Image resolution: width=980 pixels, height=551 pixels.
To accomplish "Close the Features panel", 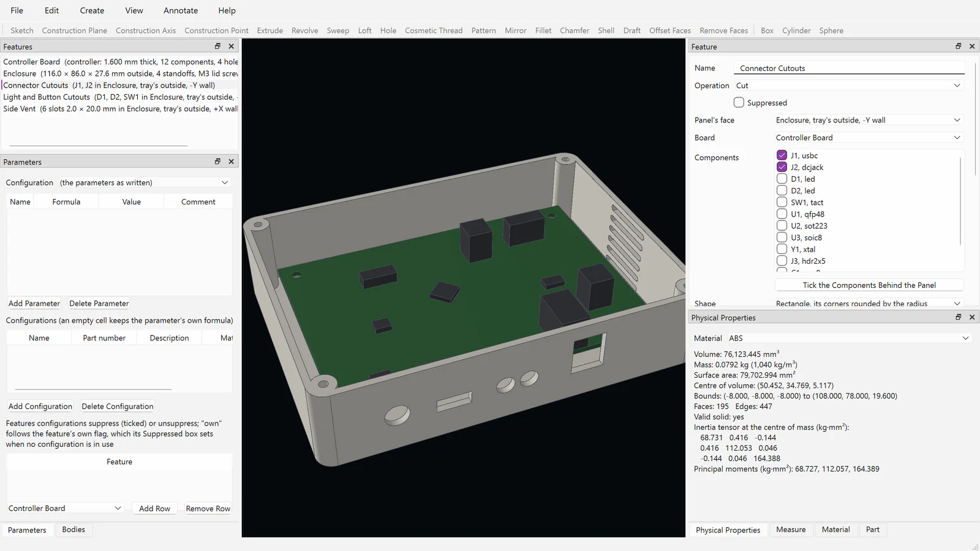I will [x=232, y=47].
